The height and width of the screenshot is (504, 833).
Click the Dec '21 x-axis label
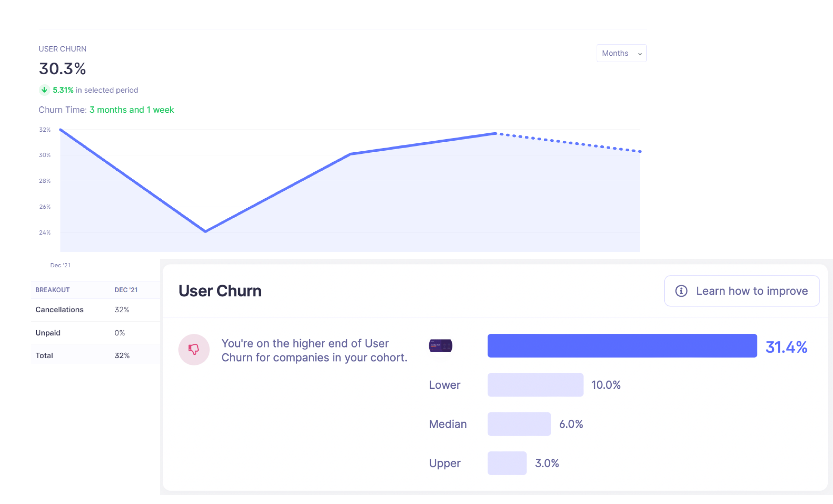point(60,265)
